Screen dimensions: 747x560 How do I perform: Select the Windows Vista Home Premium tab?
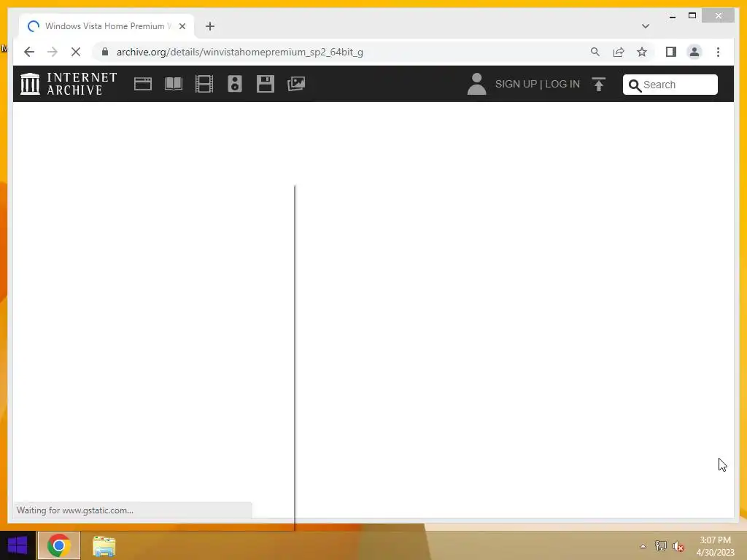(107, 26)
